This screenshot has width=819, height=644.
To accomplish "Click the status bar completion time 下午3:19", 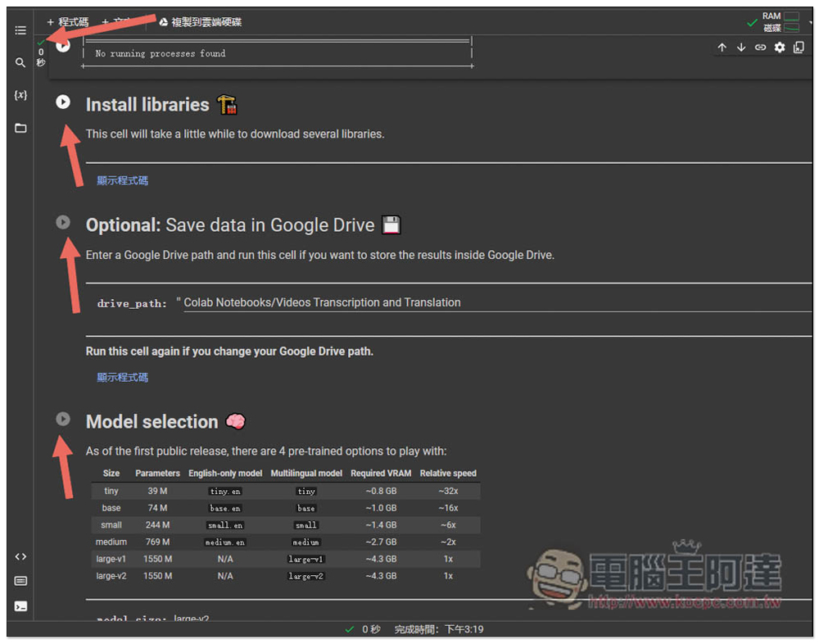I will [x=464, y=629].
